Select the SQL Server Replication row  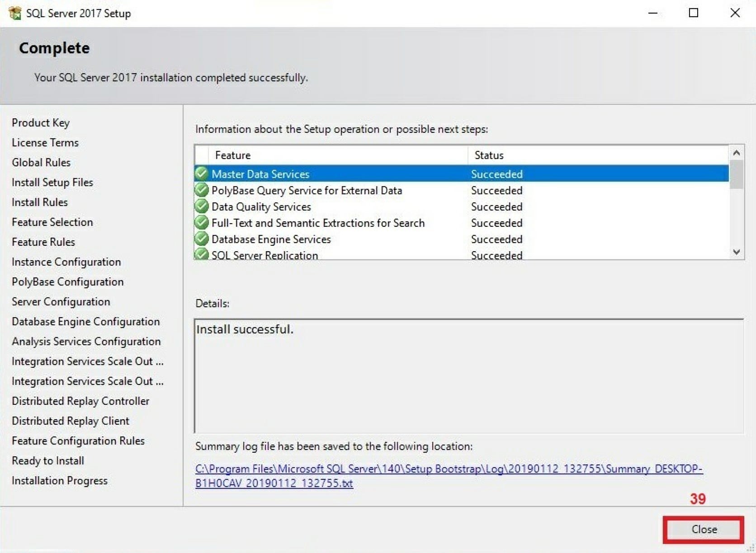pos(462,254)
